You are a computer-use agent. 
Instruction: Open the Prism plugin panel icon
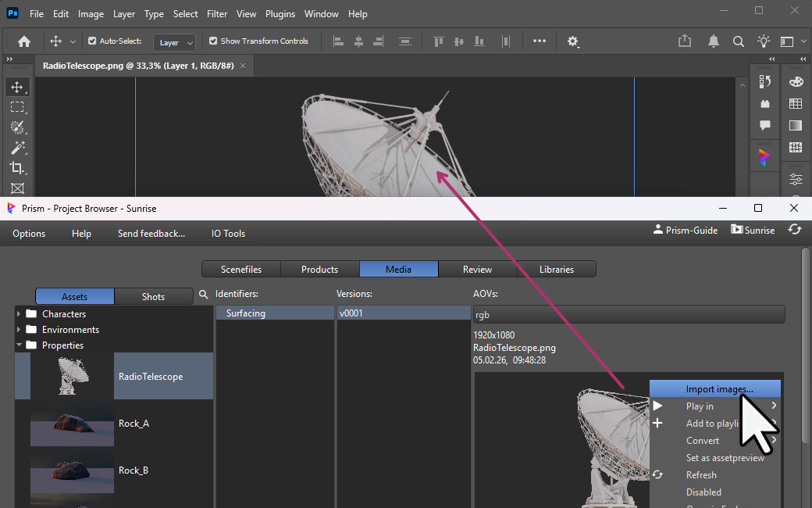pos(764,157)
